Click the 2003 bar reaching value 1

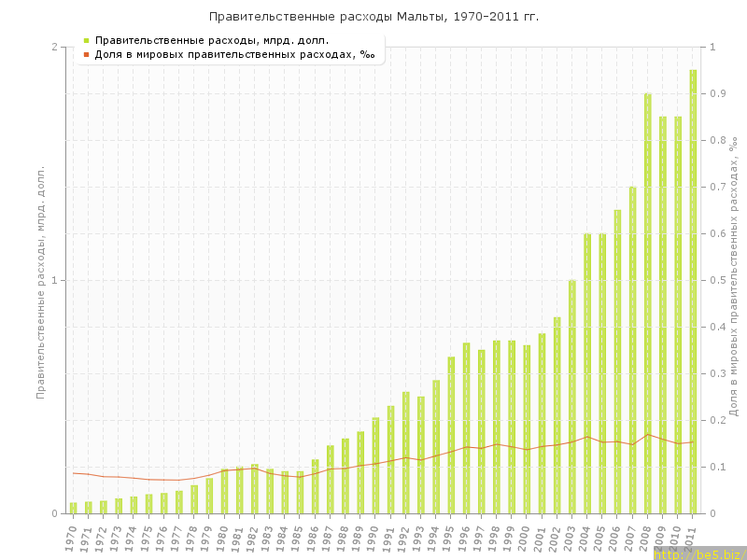tap(571, 397)
